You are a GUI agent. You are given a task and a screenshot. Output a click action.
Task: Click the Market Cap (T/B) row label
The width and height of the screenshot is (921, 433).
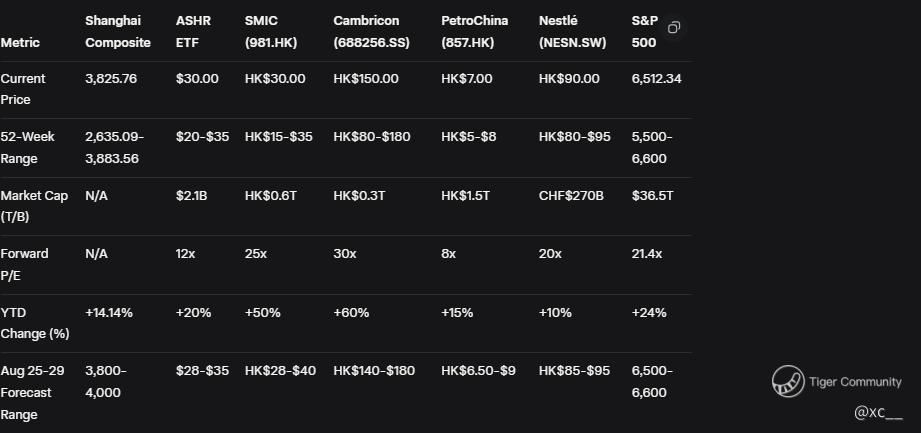(34, 206)
